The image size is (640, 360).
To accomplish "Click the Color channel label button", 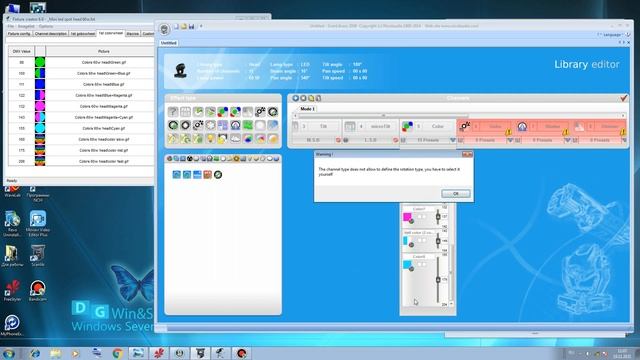I will pos(438,127).
